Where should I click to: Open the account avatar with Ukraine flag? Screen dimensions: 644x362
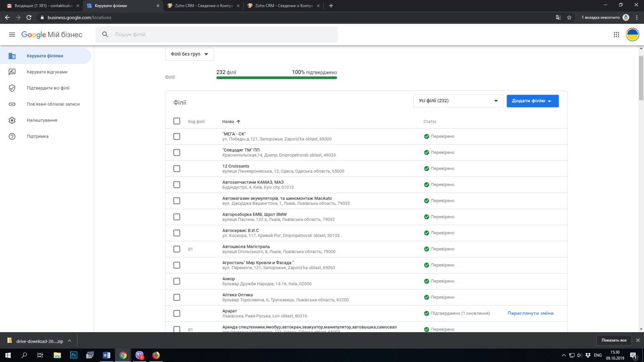(x=632, y=35)
